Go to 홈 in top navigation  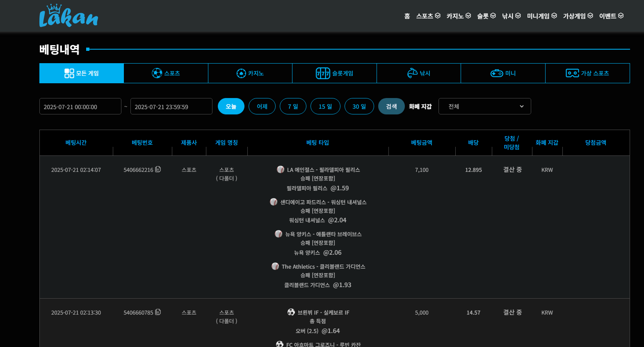[x=407, y=16]
